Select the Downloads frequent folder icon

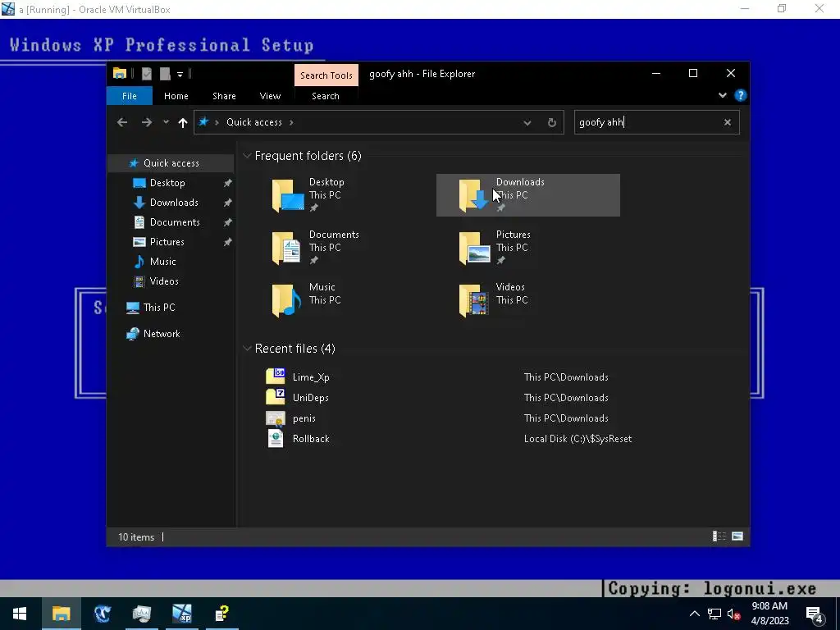[x=473, y=195]
